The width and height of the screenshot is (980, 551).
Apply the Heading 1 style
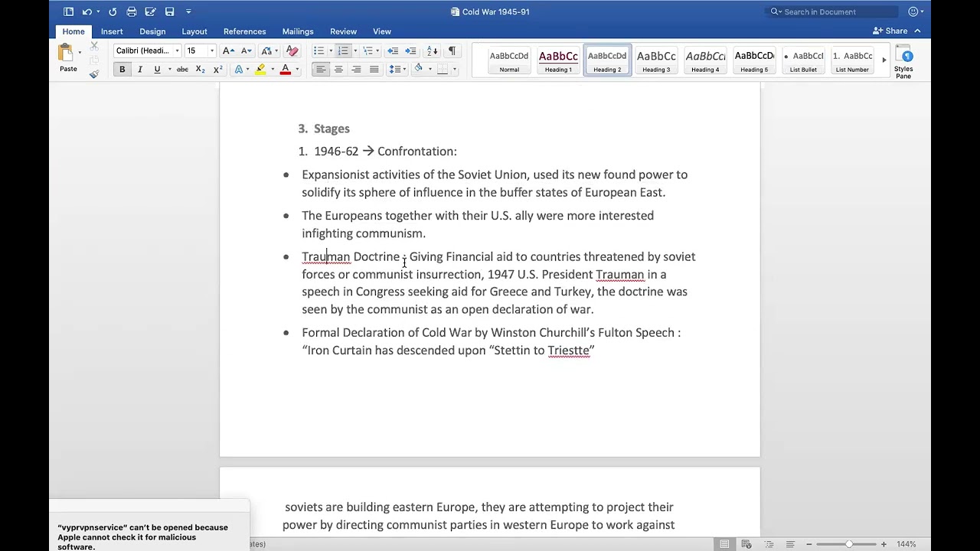coord(558,60)
